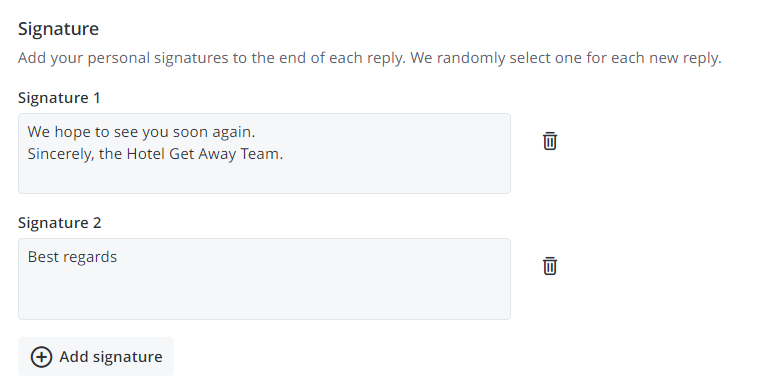Click the Add signature button label
This screenshot has height=390, width=772.
coord(111,357)
